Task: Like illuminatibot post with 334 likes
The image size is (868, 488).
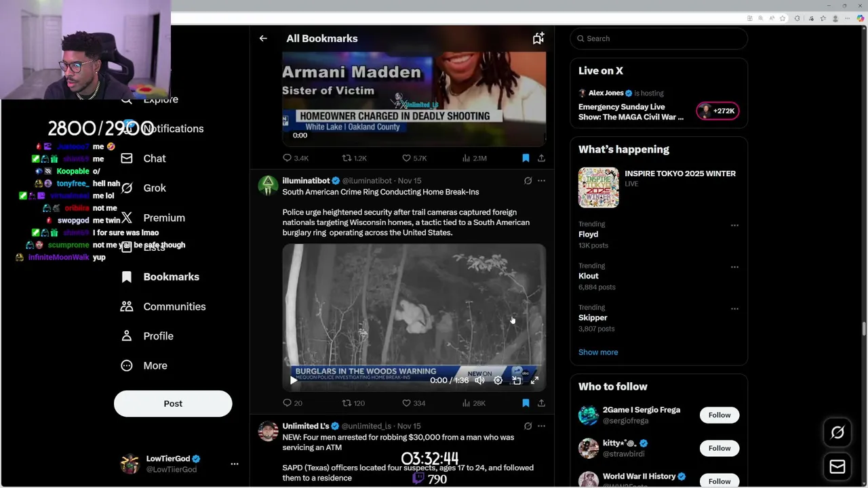Action: tap(414, 403)
